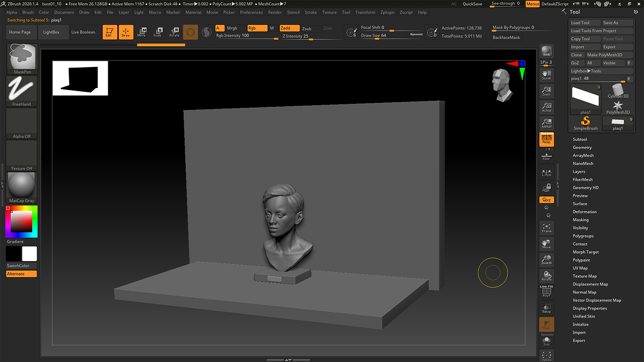Click the Frame view icon
The image size is (644, 362).
coord(546,228)
